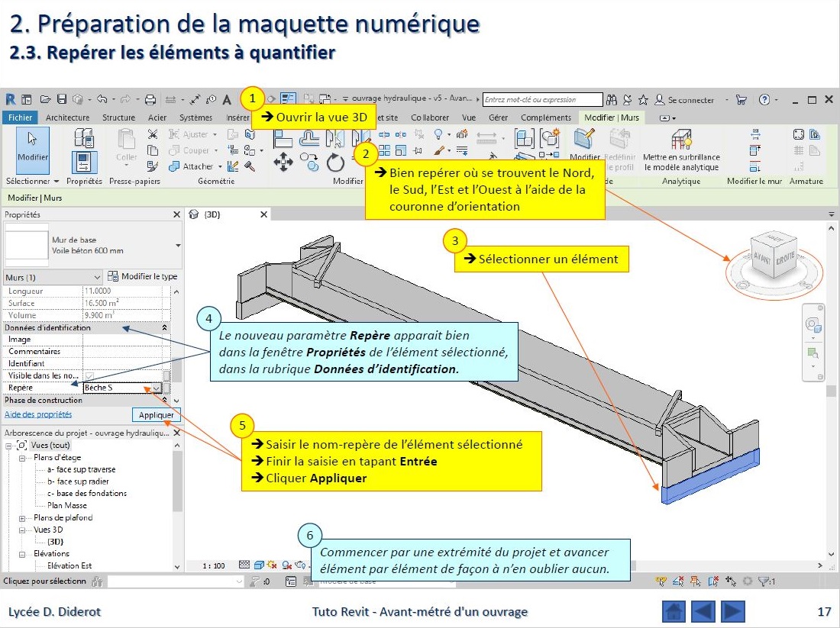The height and width of the screenshot is (628, 840).
Task: Click the Appliquer button
Action: [x=157, y=415]
